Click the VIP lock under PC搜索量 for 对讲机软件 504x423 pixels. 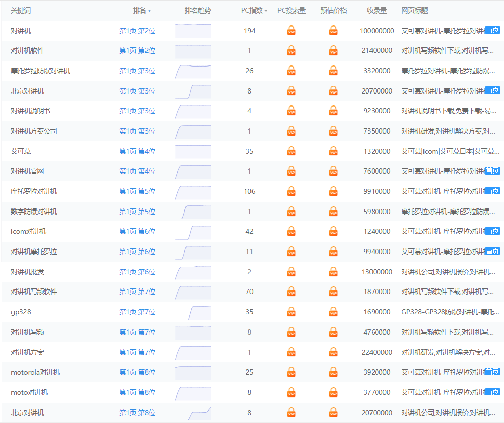tap(291, 51)
